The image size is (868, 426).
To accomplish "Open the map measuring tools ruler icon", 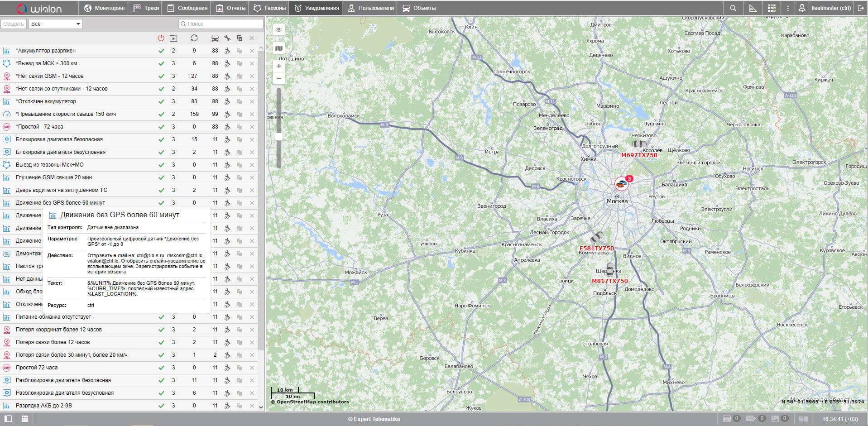I will tap(753, 8).
